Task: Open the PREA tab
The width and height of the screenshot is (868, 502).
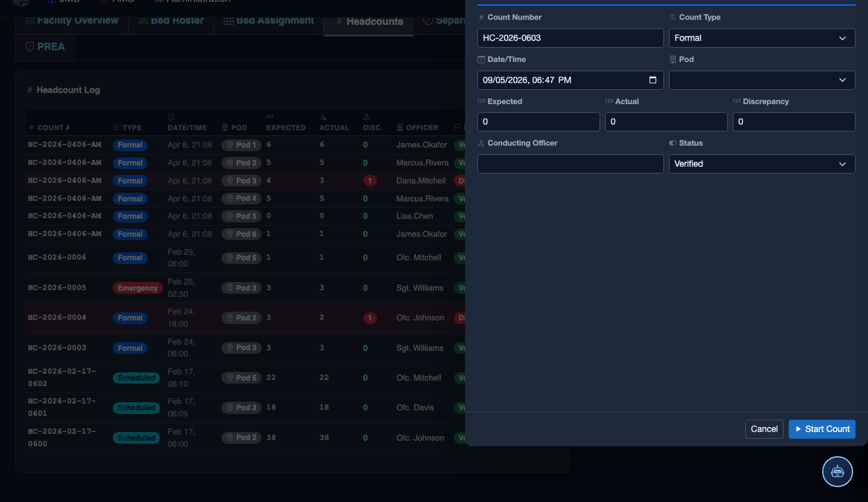Action: click(45, 46)
